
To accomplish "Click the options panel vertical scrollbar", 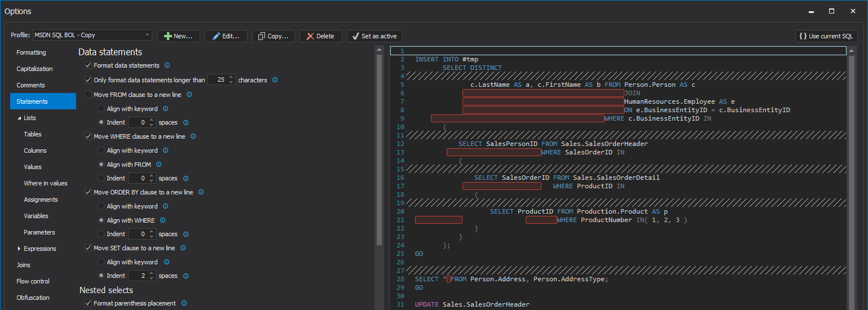I will 379,149.
